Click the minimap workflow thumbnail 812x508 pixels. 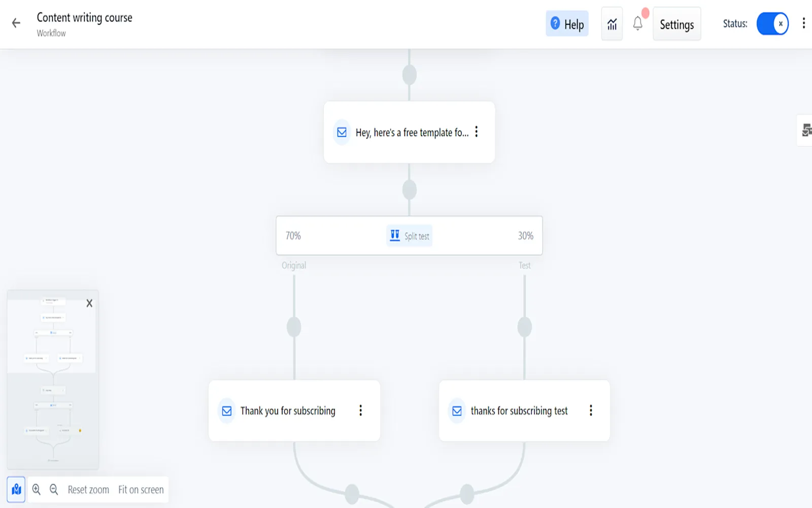click(x=53, y=379)
